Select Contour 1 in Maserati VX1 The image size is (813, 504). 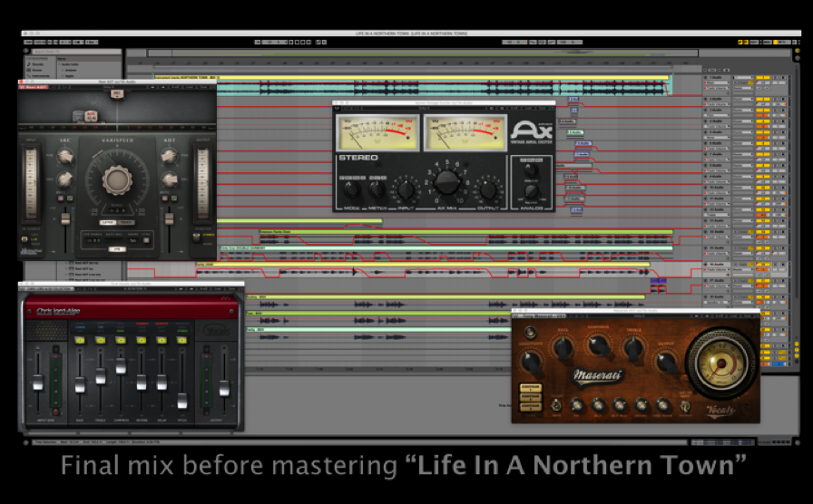pyautogui.click(x=531, y=387)
